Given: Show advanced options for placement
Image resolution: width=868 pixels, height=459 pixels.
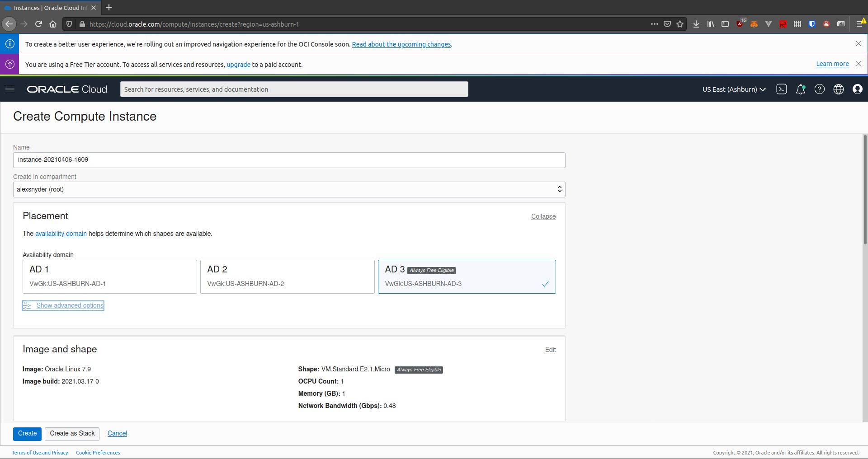Looking at the screenshot, I should (63, 305).
